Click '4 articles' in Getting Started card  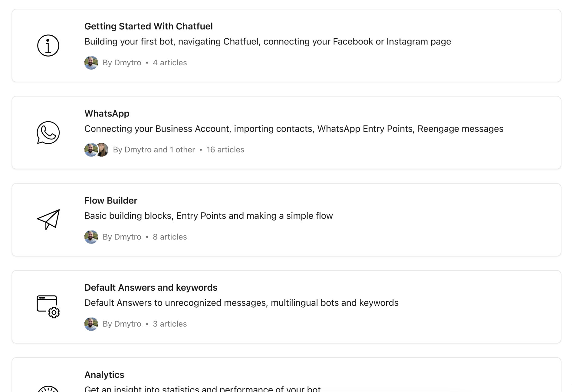pyautogui.click(x=170, y=63)
